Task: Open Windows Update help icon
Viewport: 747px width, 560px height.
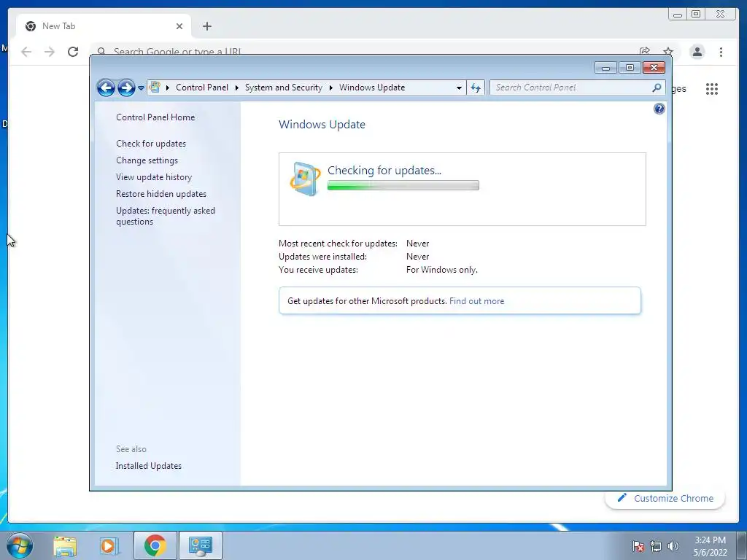Action: pyautogui.click(x=659, y=109)
